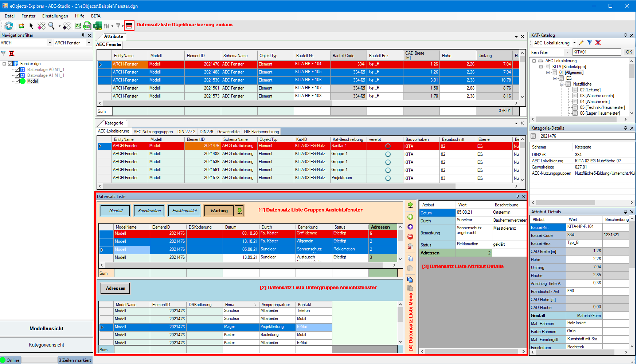Click the red minus remove record icon

[410, 237]
